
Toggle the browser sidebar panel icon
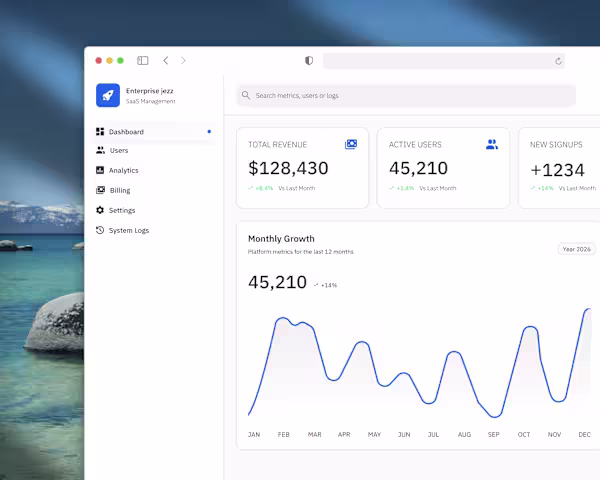pos(143,60)
